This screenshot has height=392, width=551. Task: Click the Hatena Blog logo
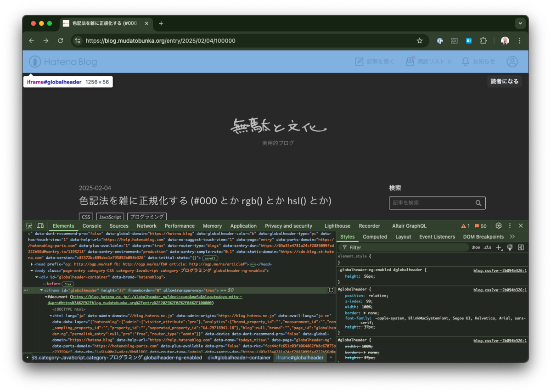tap(63, 62)
